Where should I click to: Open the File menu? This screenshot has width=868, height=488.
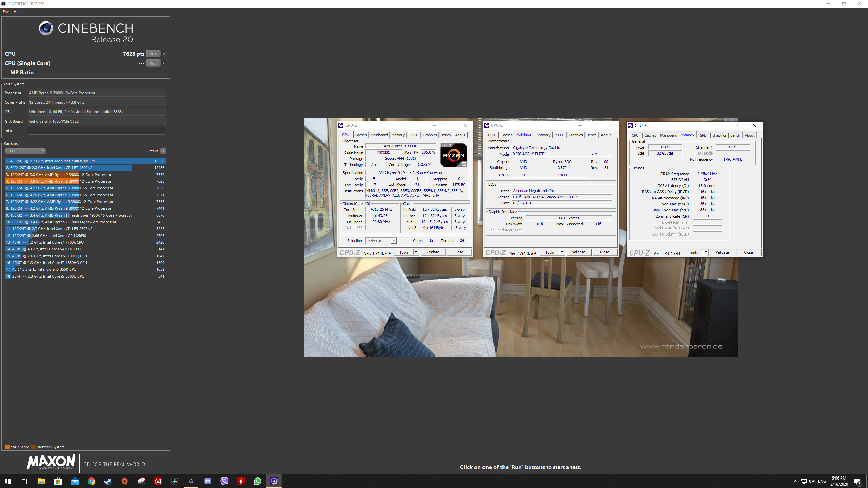6,12
